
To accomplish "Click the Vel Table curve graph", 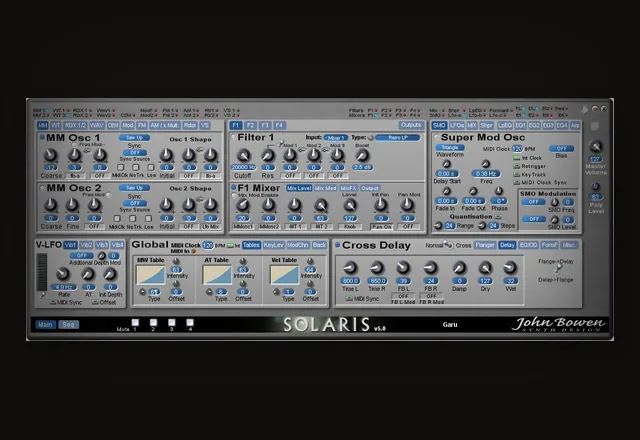I will pyautogui.click(x=284, y=275).
